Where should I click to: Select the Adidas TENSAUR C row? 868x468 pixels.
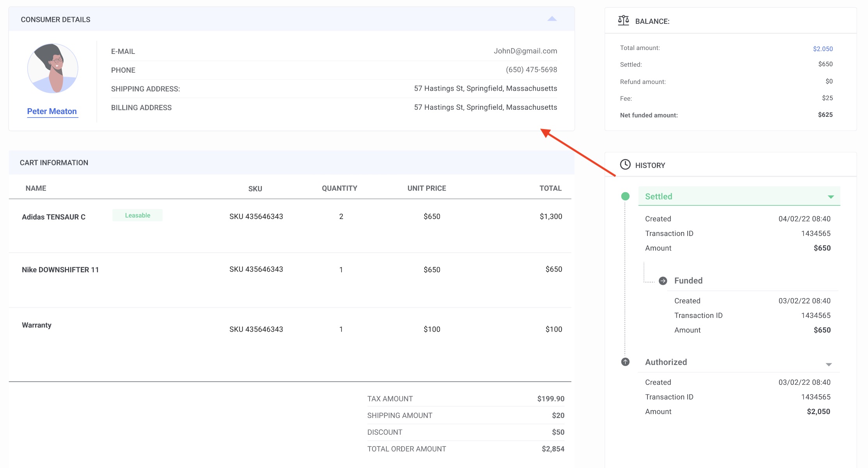point(53,217)
